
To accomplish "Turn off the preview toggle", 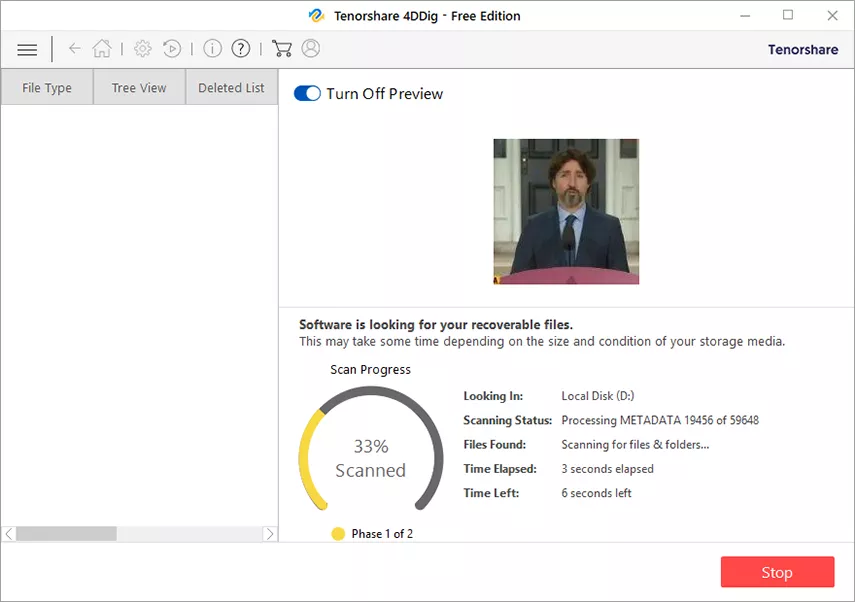I will point(307,94).
